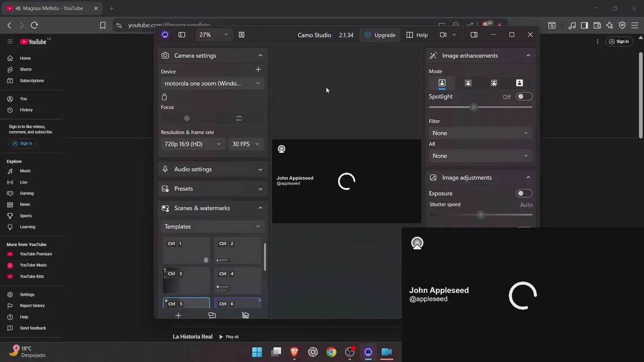Pause the Camo video feed
Viewport: 644px width, 362px height.
click(242, 35)
